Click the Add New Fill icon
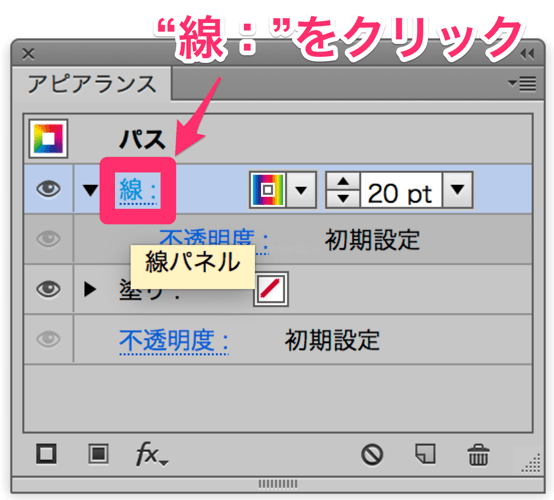554x500 pixels. [x=98, y=453]
